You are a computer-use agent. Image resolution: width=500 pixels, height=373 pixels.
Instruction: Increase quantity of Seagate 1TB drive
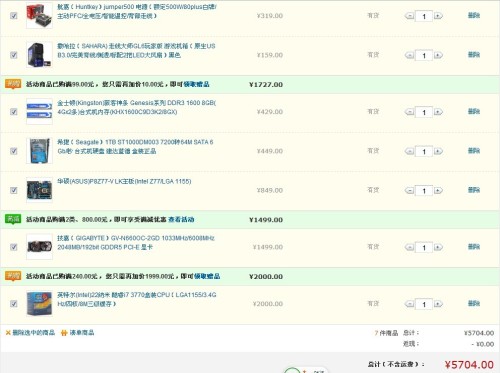pos(438,151)
